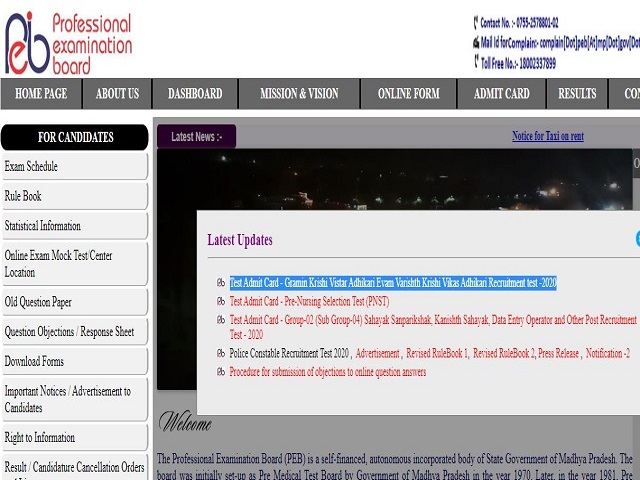This screenshot has width=640, height=480.
Task: Open the ADMIT CARD menu item
Action: coord(502,93)
